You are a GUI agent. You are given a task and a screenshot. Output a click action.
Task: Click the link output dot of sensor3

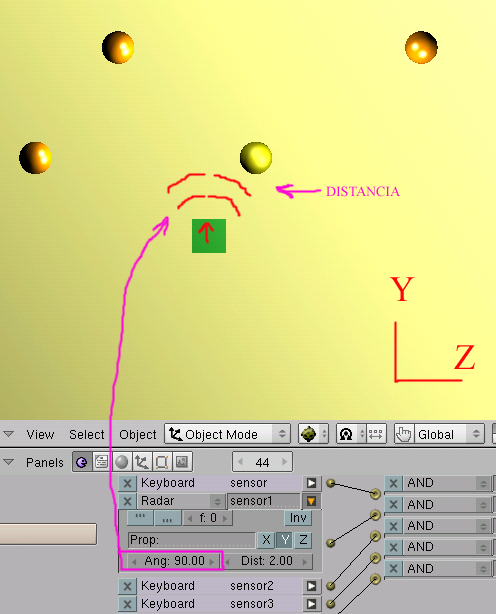pyautogui.click(x=331, y=604)
